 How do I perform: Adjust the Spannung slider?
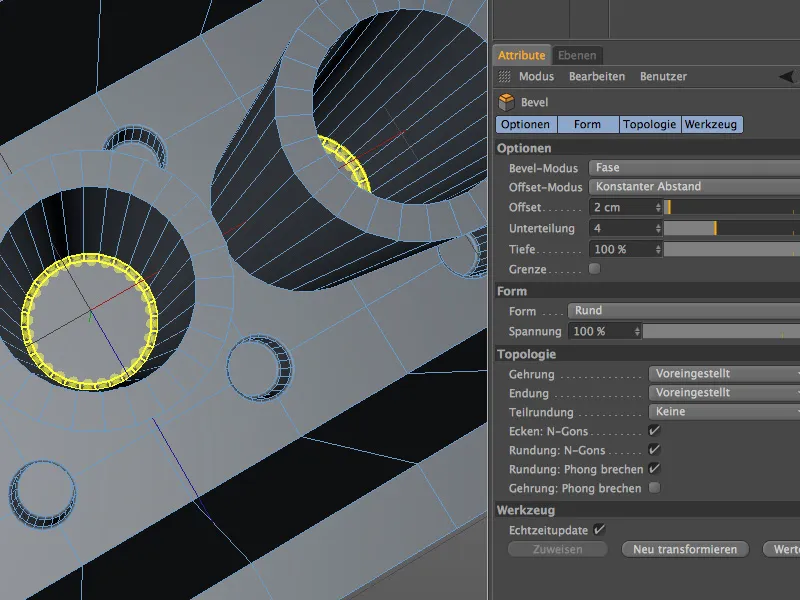click(721, 332)
